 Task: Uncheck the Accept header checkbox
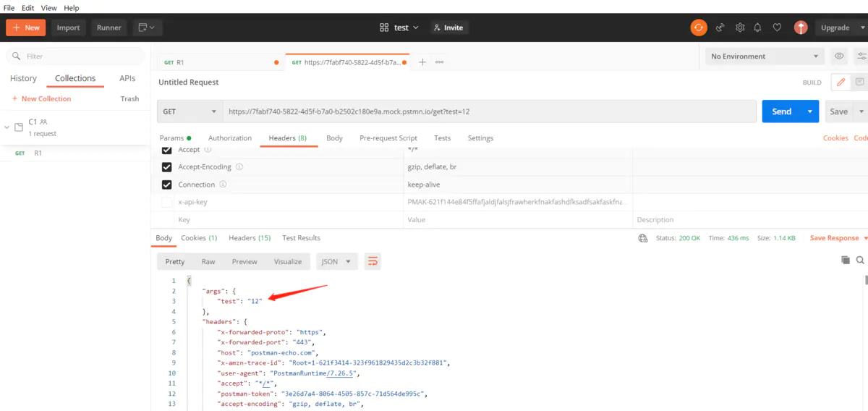pyautogui.click(x=167, y=150)
